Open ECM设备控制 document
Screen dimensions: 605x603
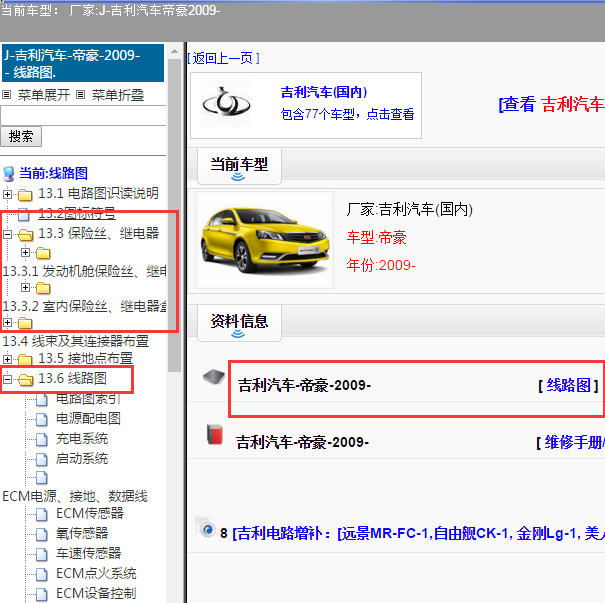96,593
